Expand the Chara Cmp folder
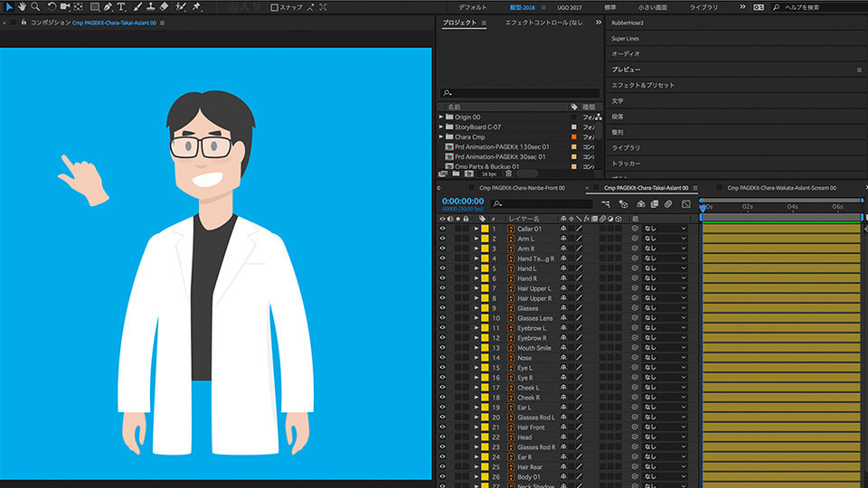This screenshot has height=488, width=868. pos(441,137)
